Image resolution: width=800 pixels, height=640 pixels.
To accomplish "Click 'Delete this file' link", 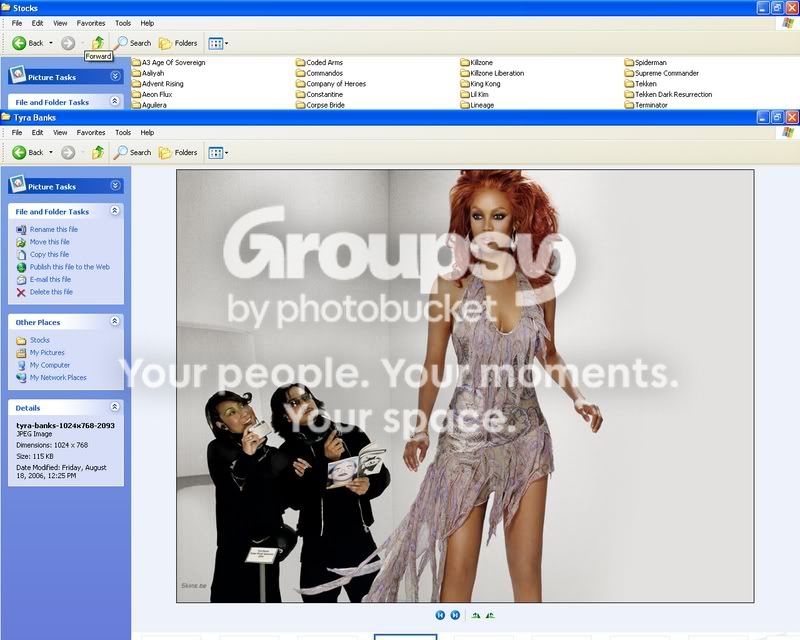I will point(51,292).
